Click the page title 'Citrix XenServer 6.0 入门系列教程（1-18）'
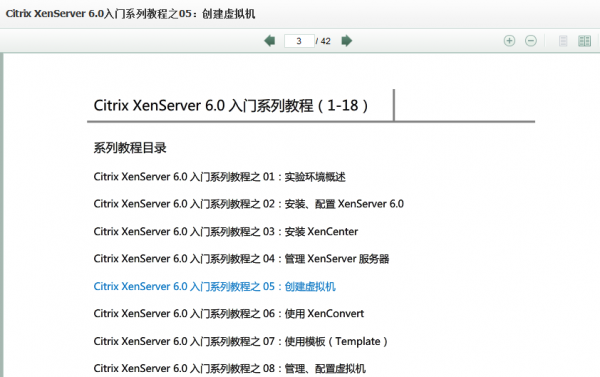Image resolution: width=600 pixels, height=377 pixels. click(x=231, y=106)
